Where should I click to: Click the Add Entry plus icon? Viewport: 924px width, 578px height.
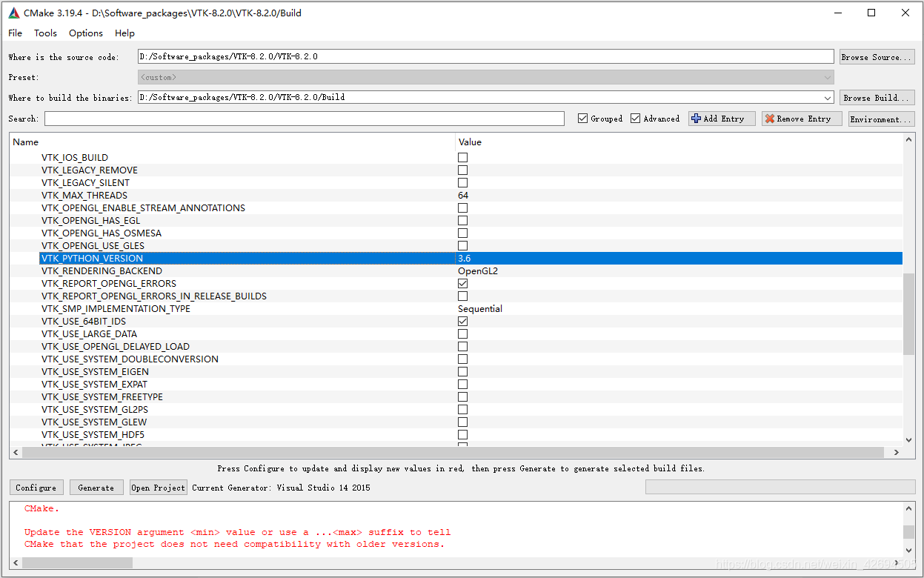[697, 119]
